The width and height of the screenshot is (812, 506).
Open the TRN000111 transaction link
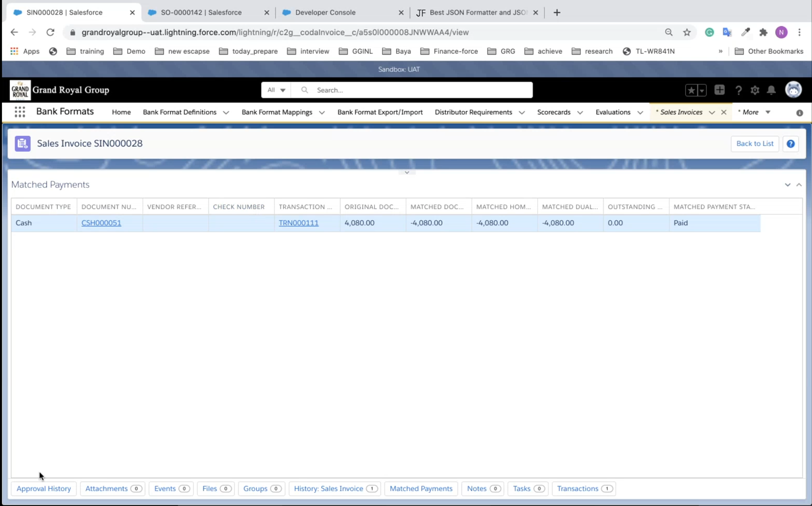[x=298, y=223]
